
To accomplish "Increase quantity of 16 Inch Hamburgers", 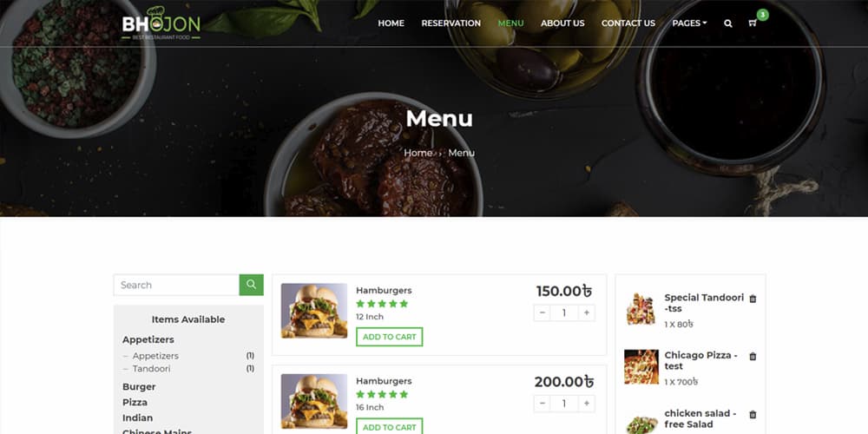I will [586, 404].
